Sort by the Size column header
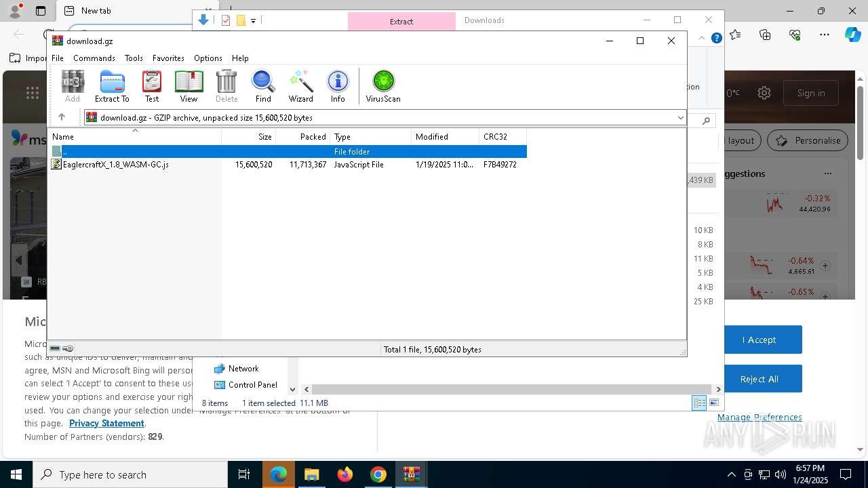Viewport: 868px width, 488px height. [249, 137]
